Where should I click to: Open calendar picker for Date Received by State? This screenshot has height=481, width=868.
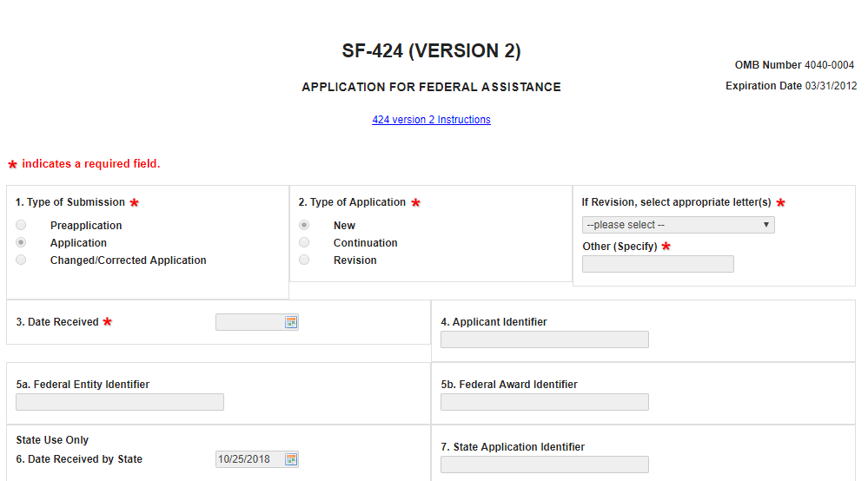pyautogui.click(x=291, y=459)
